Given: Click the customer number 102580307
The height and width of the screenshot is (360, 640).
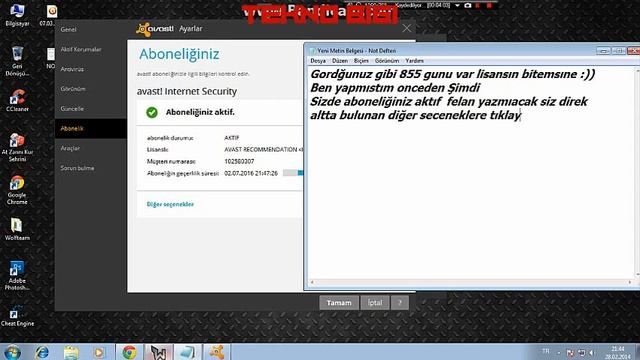Looking at the screenshot, I should tap(239, 162).
